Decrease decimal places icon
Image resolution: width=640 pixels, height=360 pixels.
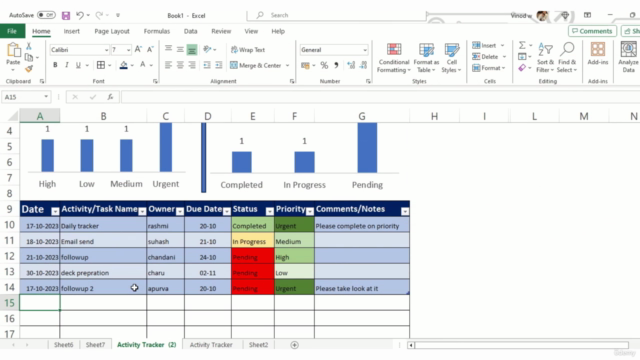click(363, 65)
